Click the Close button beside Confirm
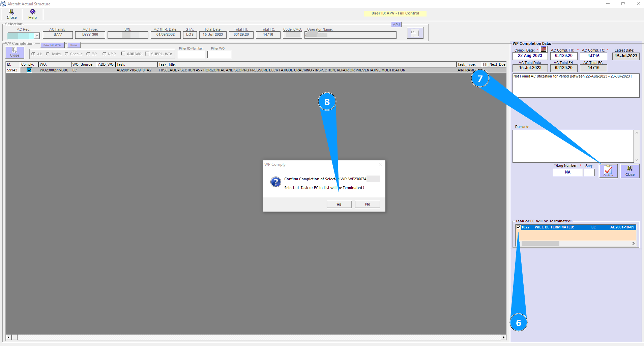 pyautogui.click(x=630, y=171)
